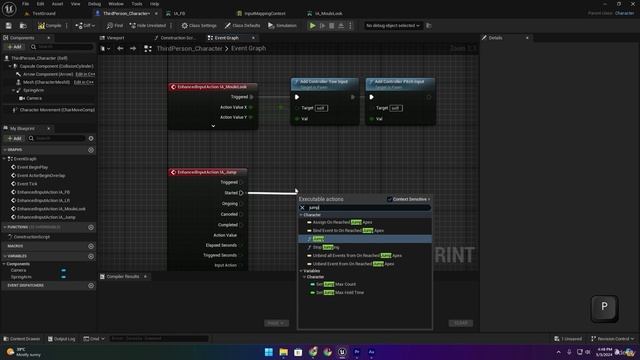Click the Save blueprint icon in toolbar
This screenshot has height=360, width=640.
click(9, 26)
